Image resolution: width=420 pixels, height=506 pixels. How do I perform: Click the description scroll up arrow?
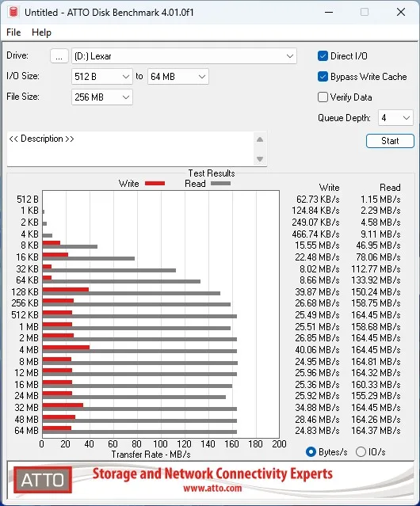click(260, 139)
